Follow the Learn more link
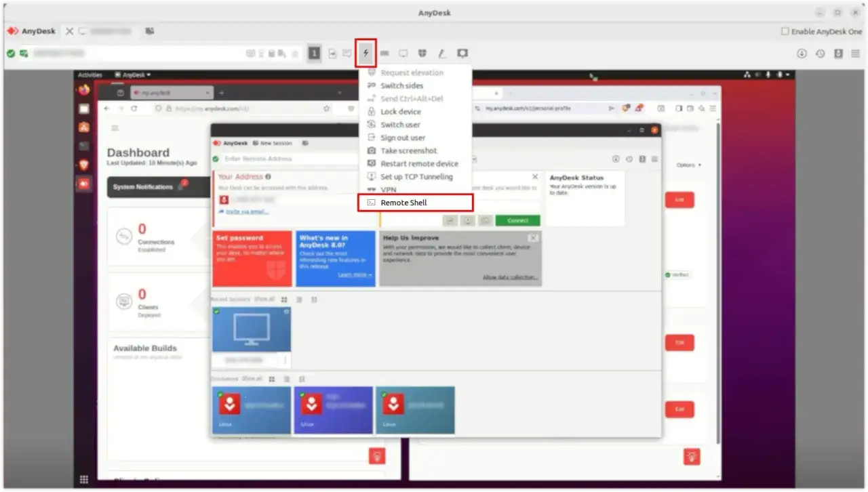This screenshot has height=492, width=868. click(x=355, y=275)
